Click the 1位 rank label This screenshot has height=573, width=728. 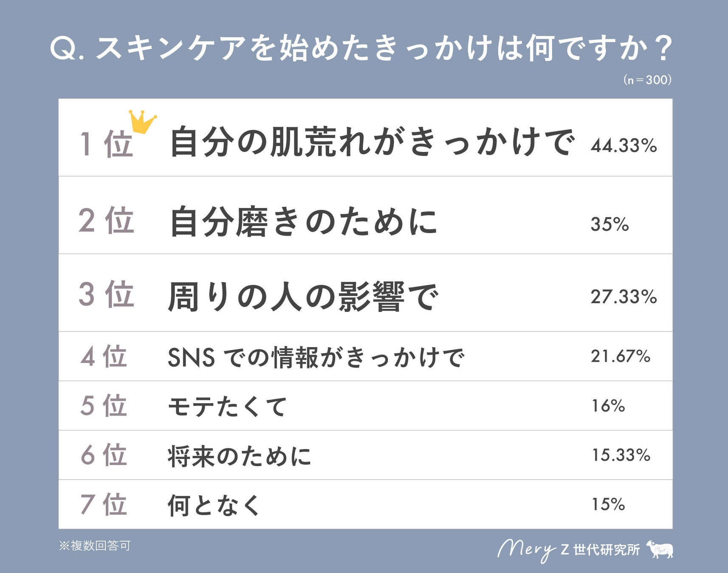click(107, 143)
